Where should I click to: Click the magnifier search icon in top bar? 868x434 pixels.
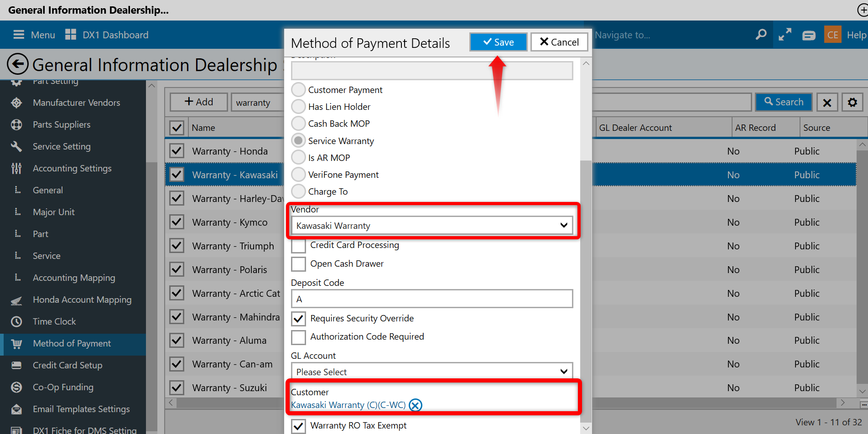coord(761,35)
